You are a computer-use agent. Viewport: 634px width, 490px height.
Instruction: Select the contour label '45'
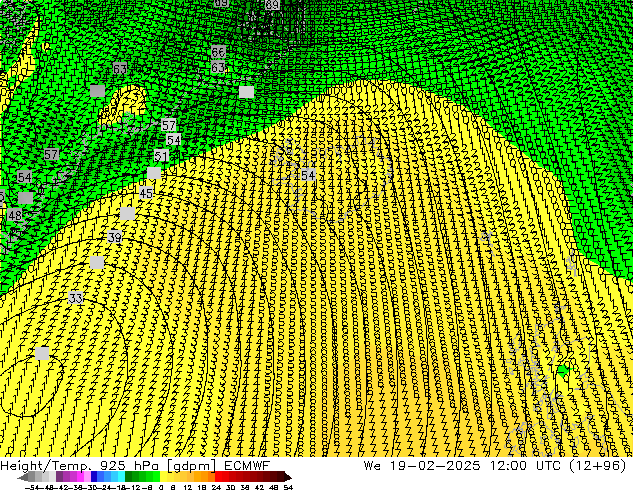point(146,193)
